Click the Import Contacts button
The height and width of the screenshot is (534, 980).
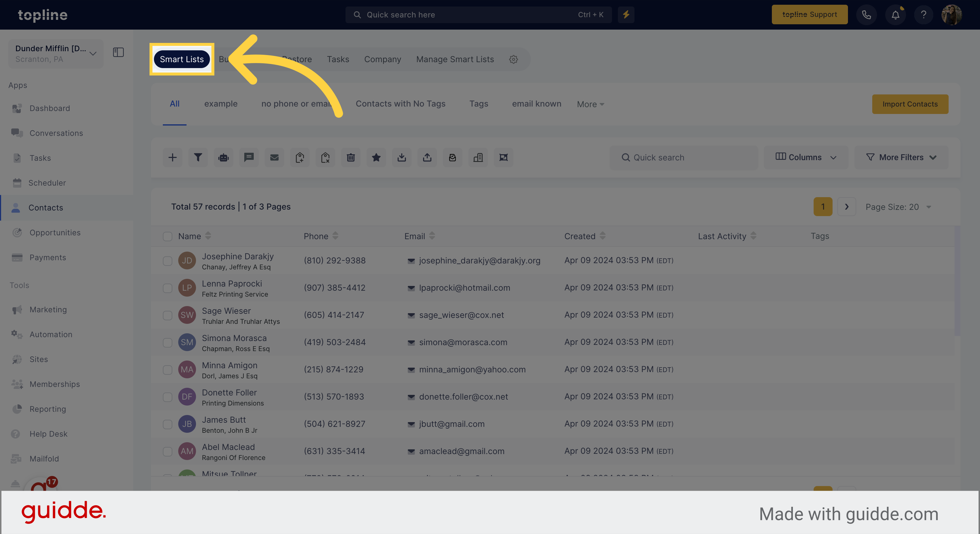910,104
